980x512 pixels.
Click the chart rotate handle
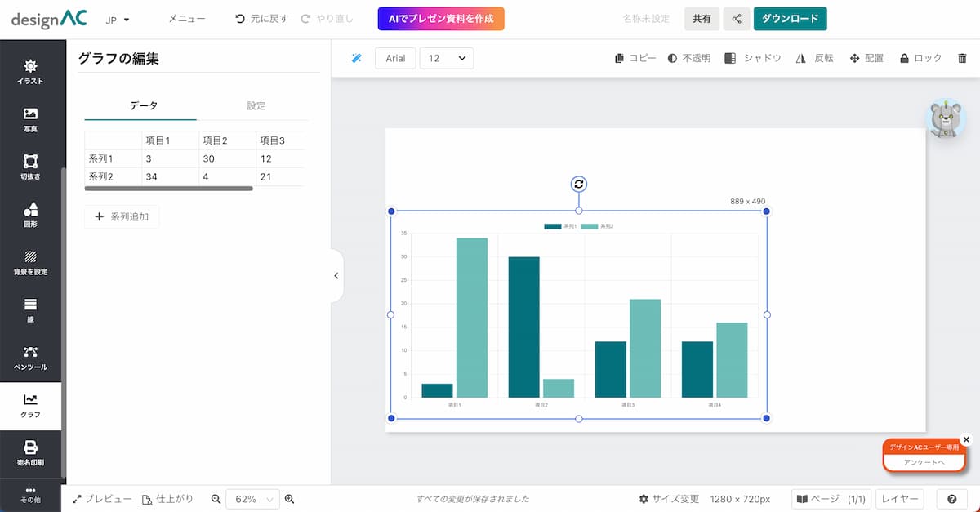click(578, 185)
